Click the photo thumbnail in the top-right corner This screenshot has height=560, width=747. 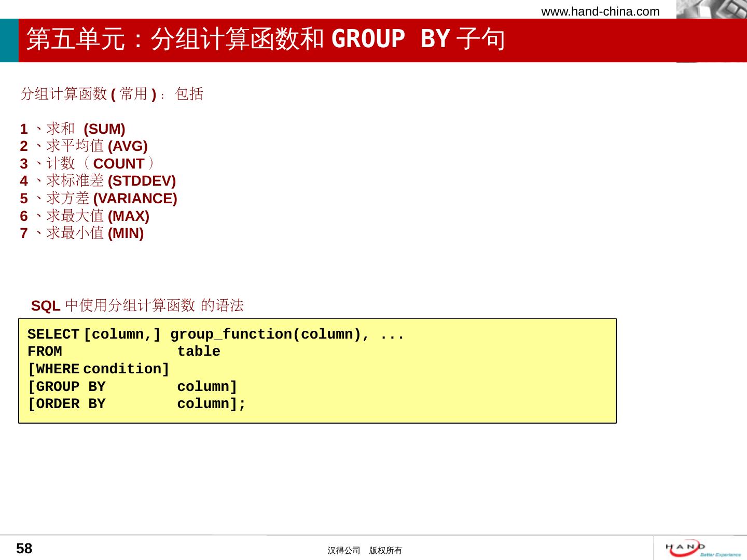(712, 9)
